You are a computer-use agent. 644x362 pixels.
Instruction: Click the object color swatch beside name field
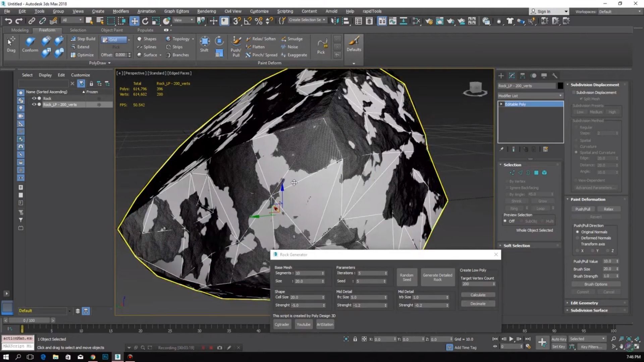[560, 86]
